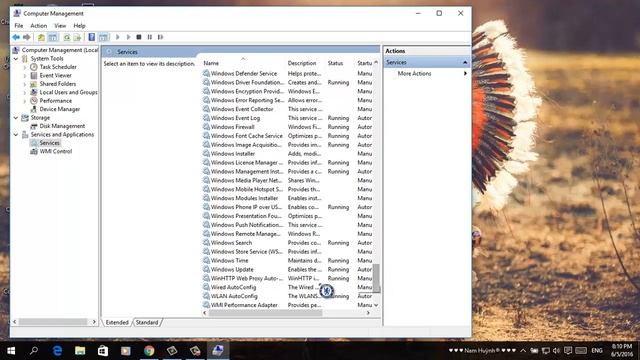Open the File menu
Screen dimensions: 640x360
click(x=19, y=26)
